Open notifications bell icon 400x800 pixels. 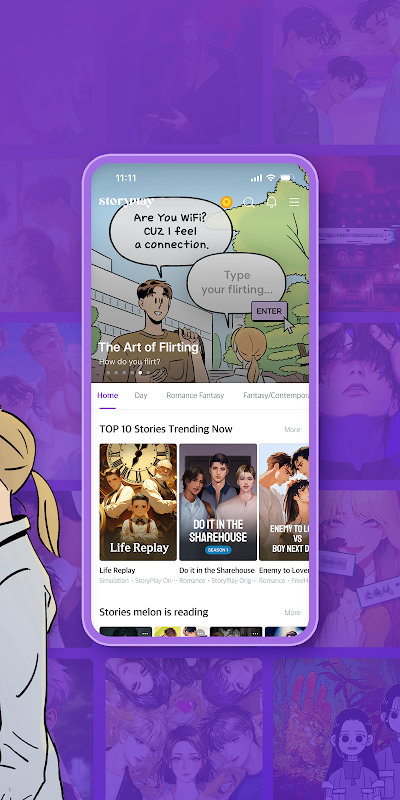click(x=271, y=202)
